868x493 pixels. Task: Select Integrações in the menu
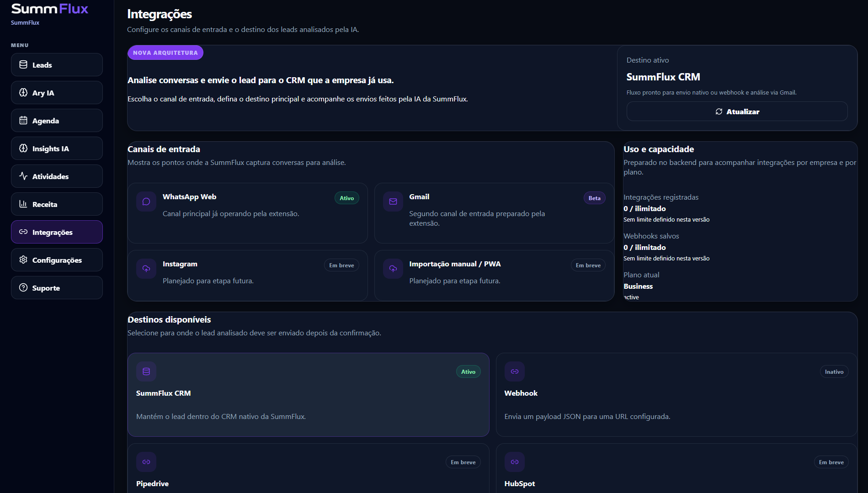[57, 232]
